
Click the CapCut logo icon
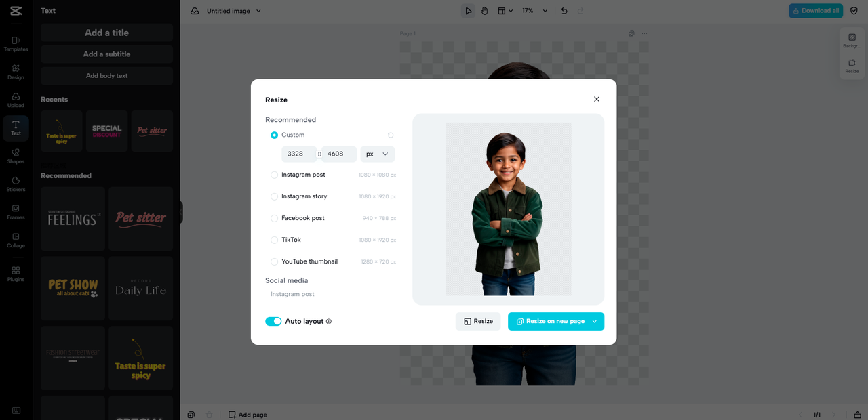[16, 11]
